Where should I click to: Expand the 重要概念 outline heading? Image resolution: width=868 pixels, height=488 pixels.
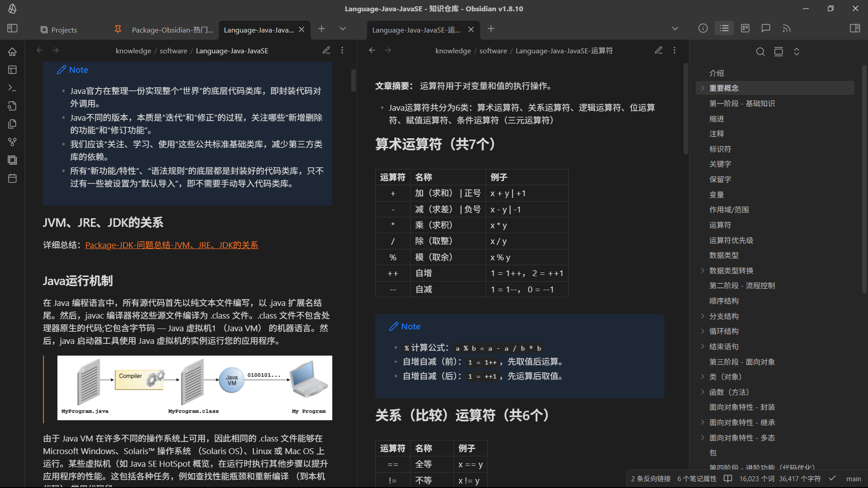tap(703, 88)
